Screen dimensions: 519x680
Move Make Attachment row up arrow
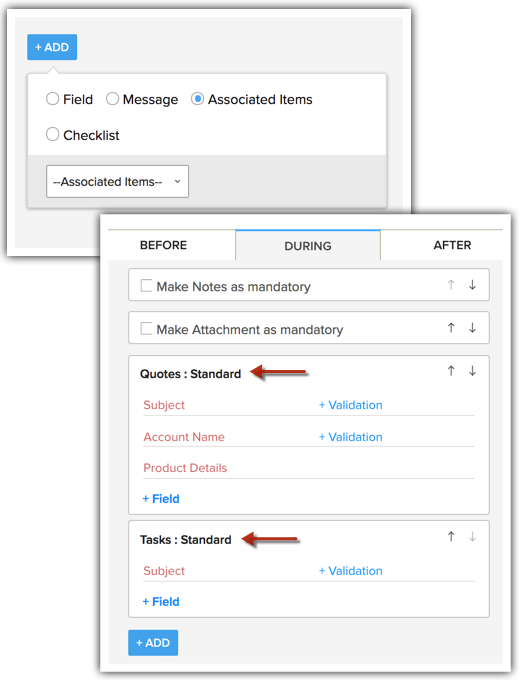click(451, 328)
